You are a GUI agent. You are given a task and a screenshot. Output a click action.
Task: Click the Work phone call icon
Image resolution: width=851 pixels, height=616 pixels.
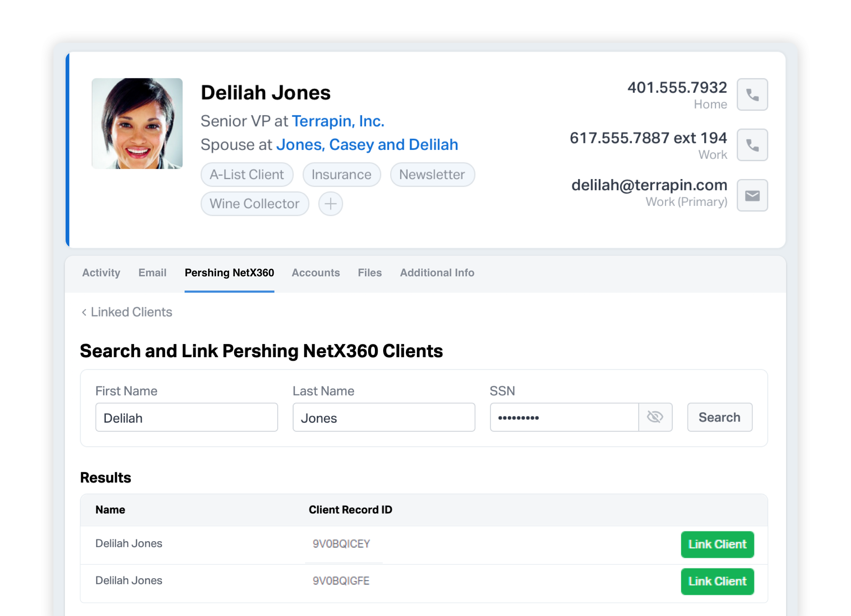752,145
